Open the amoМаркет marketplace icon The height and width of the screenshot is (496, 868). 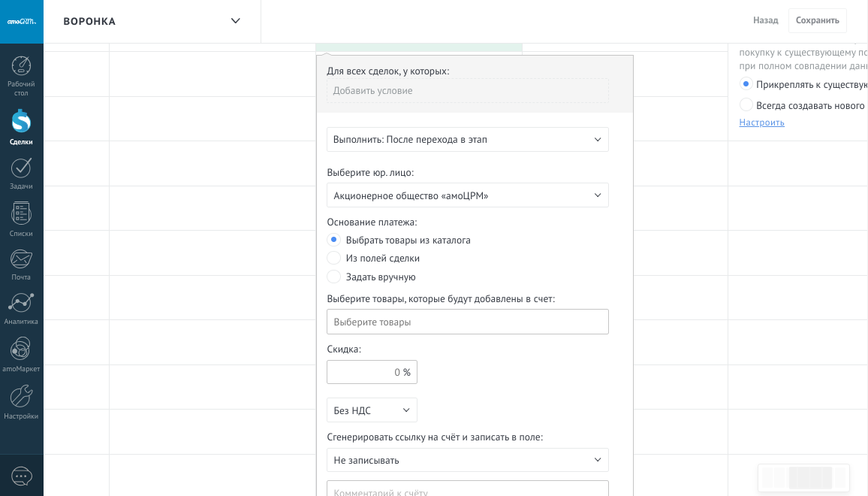[21, 349]
